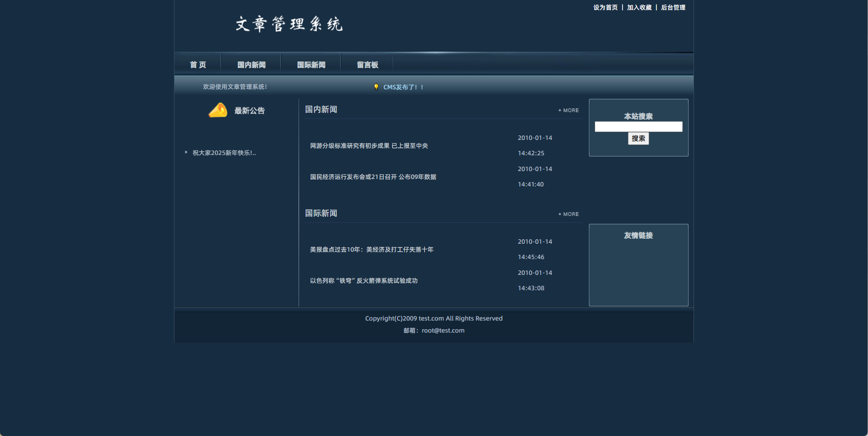
Task: Open article 网游分级标准研究有初步成果
Action: [x=369, y=146]
